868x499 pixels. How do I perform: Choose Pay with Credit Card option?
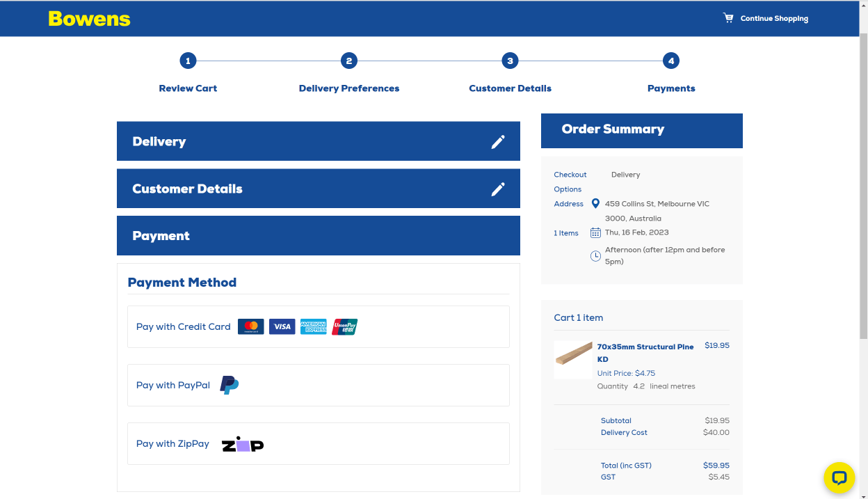(x=183, y=326)
